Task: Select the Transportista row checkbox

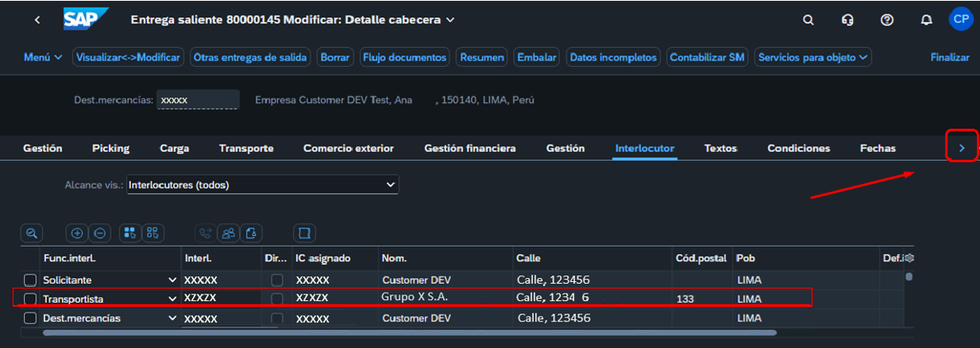Action: 31,299
